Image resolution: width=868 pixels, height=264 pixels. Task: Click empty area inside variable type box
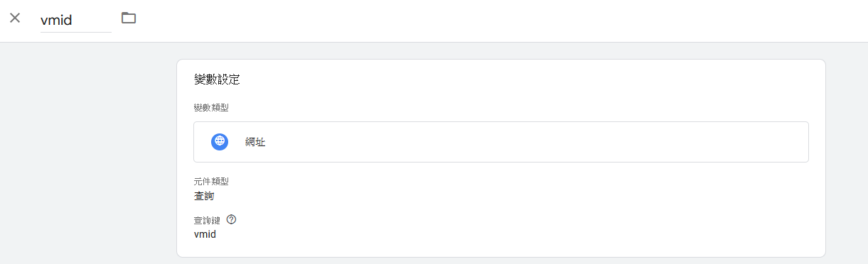click(x=533, y=142)
